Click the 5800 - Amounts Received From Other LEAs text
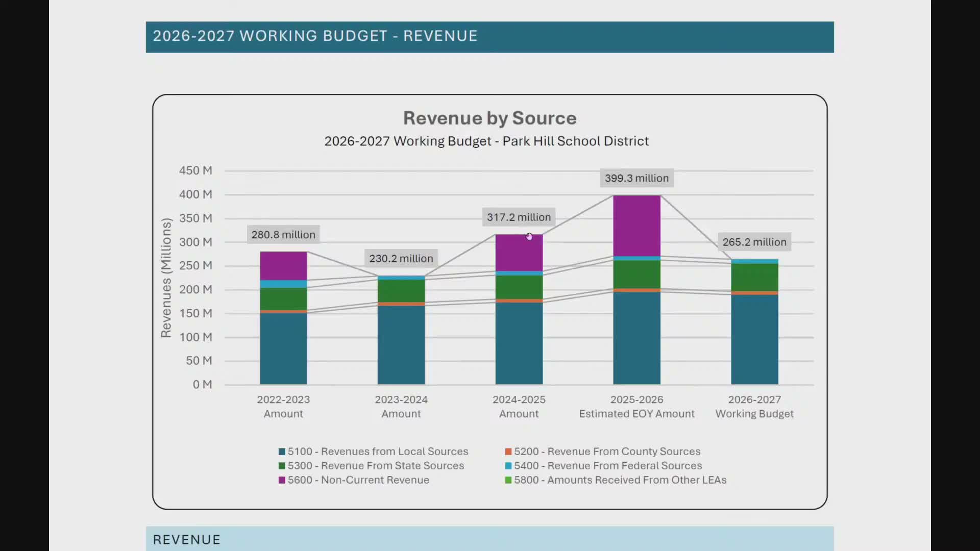The height and width of the screenshot is (551, 980). pyautogui.click(x=620, y=480)
